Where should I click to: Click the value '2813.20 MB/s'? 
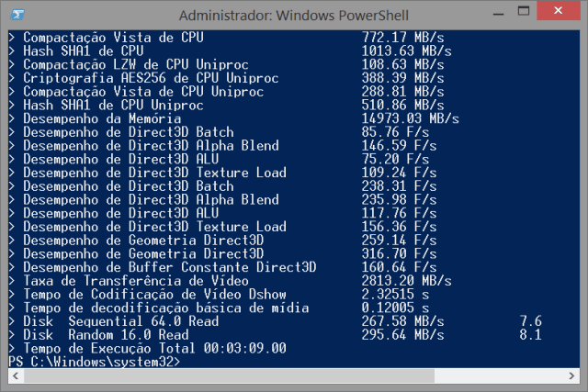click(x=406, y=281)
